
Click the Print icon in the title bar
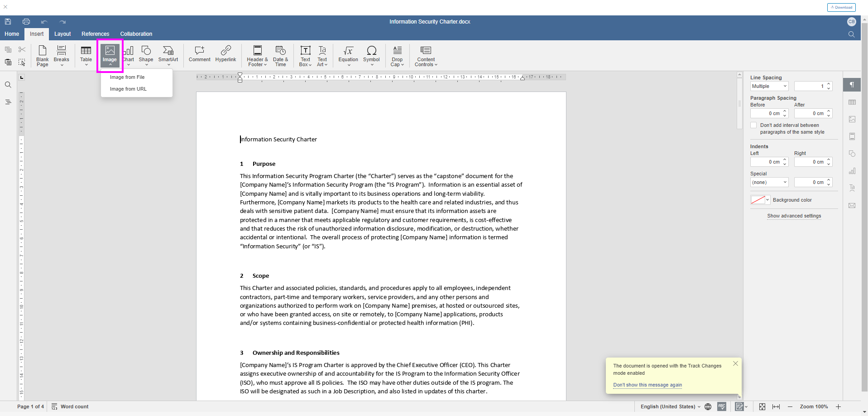point(26,21)
